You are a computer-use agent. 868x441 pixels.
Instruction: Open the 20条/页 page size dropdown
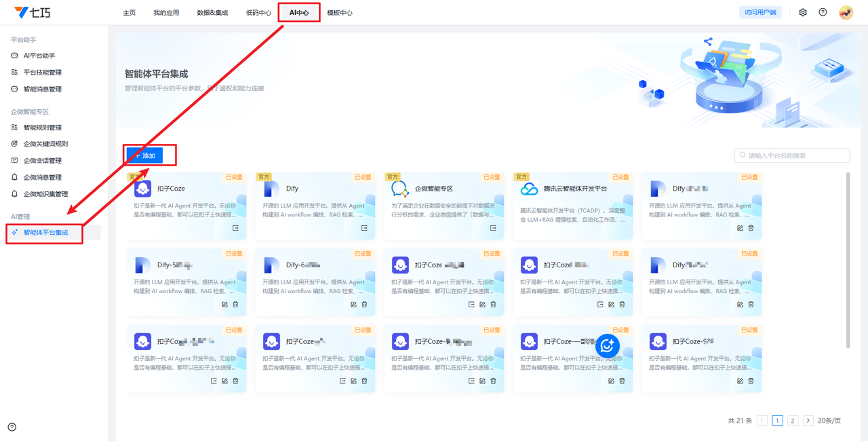(x=829, y=421)
